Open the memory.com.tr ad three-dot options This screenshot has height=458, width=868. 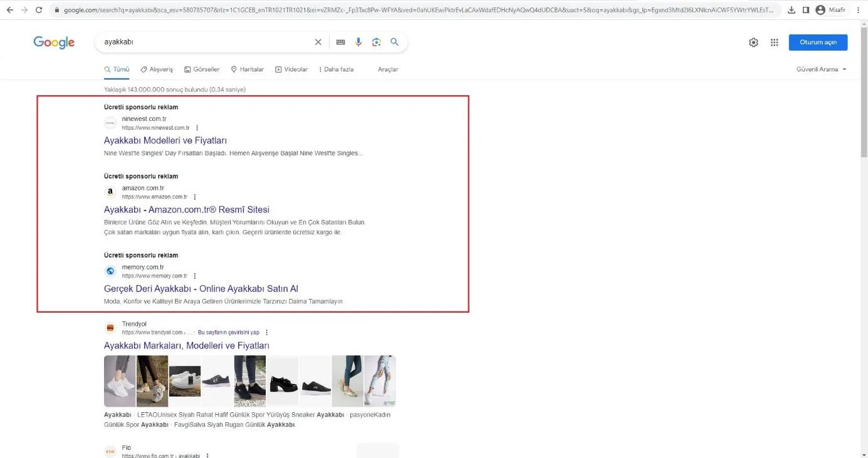click(194, 276)
